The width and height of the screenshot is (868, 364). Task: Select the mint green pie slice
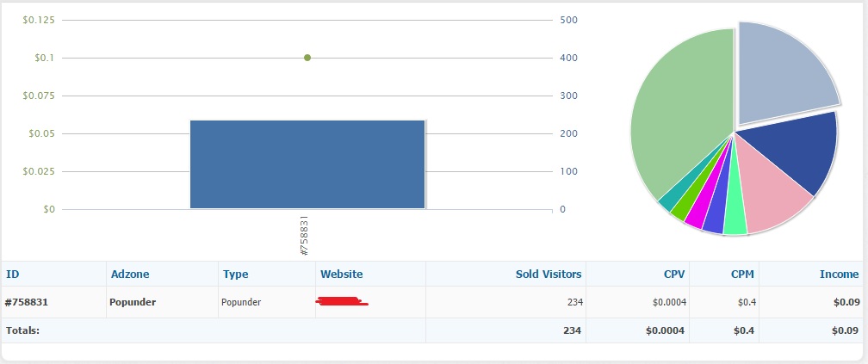point(735,223)
